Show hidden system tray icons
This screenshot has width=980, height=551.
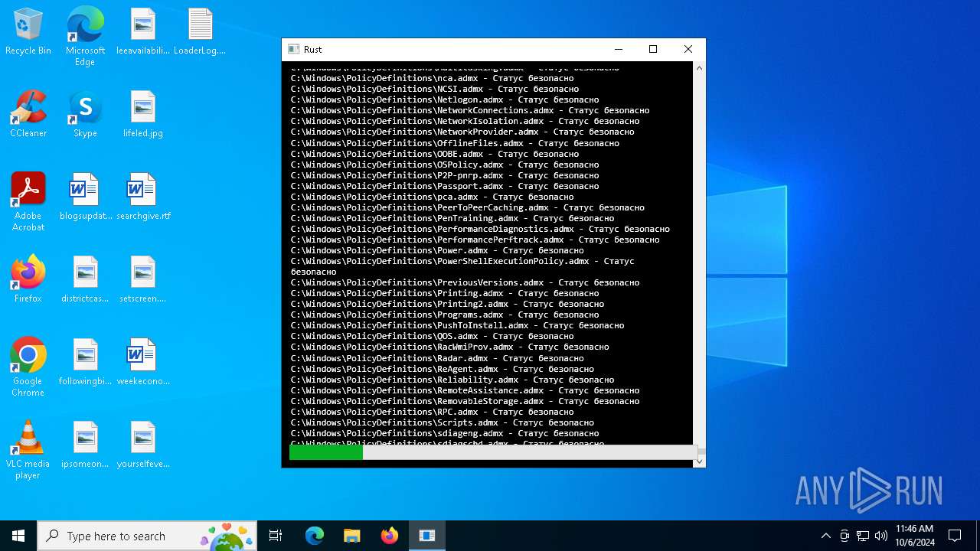pos(825,536)
